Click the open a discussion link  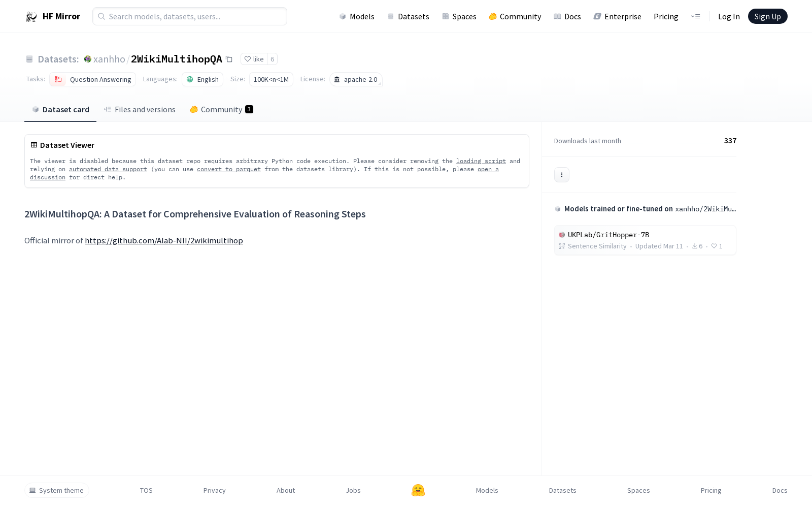488,169
